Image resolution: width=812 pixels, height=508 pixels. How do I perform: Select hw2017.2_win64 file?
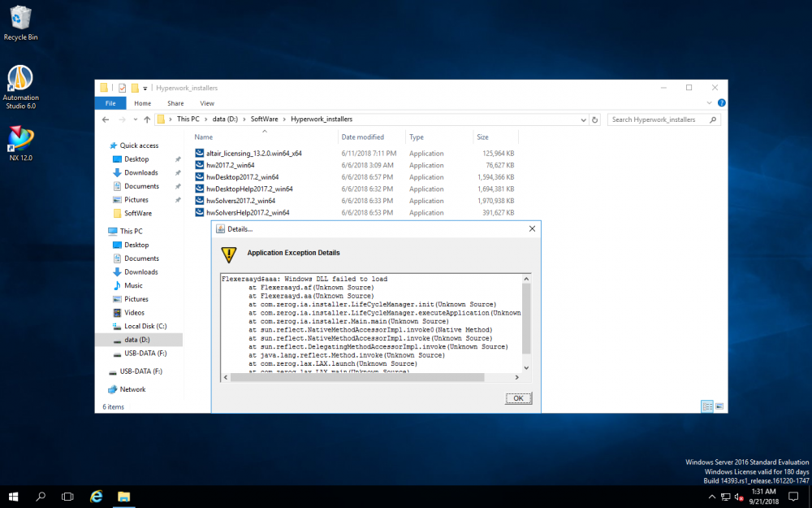pos(230,165)
